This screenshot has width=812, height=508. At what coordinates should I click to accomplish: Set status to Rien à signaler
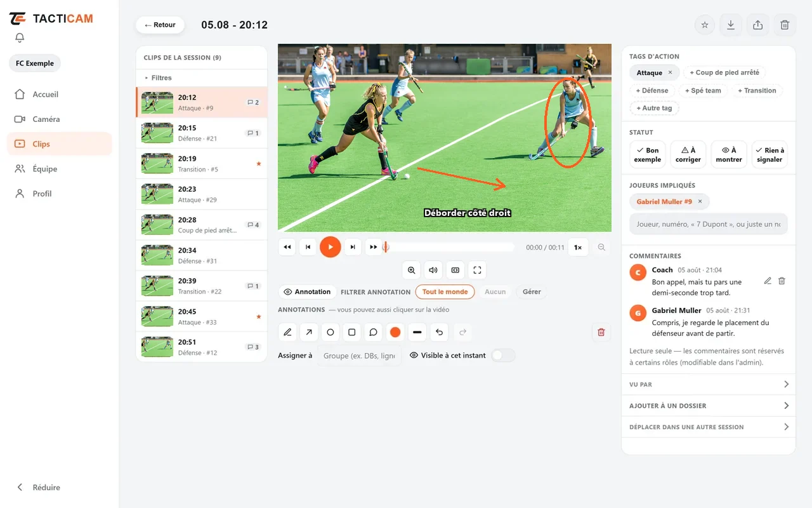tap(769, 155)
